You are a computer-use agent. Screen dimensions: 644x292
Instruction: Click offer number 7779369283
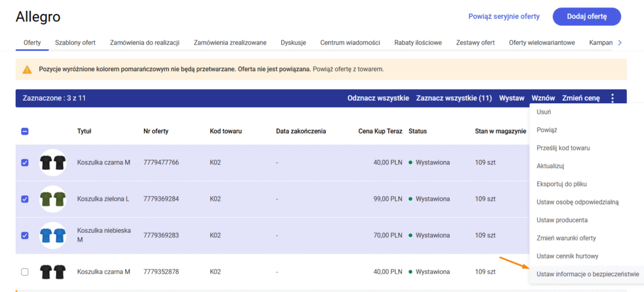161,235
